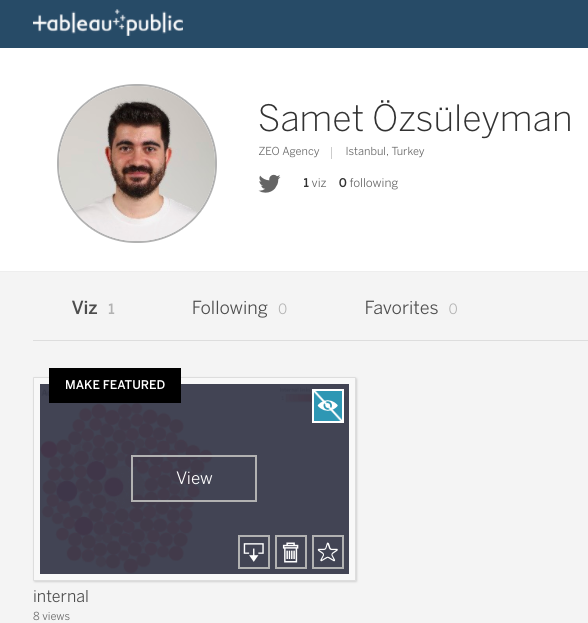Screen dimensions: 588x623
Task: Click the MAKE FEATURED label
Action: point(115,385)
